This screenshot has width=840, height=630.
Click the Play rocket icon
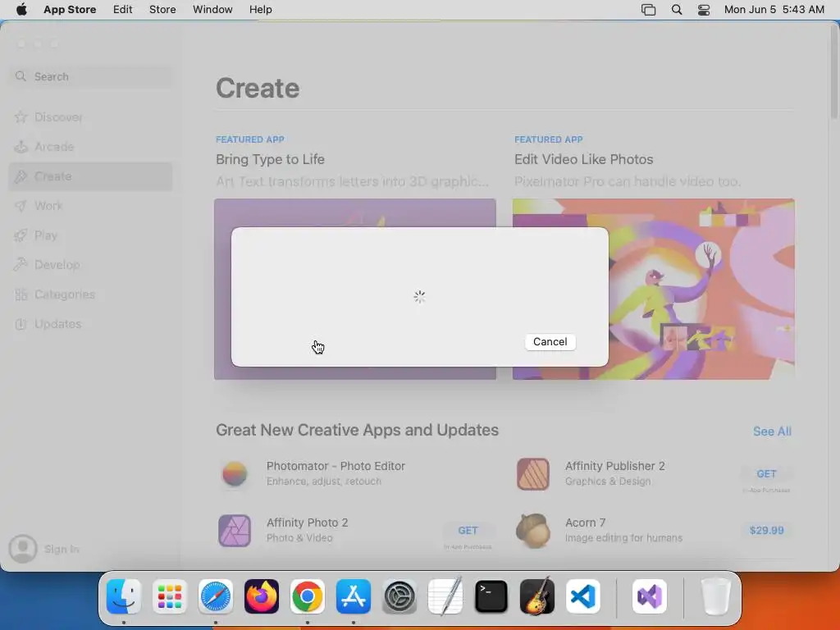pyautogui.click(x=21, y=235)
